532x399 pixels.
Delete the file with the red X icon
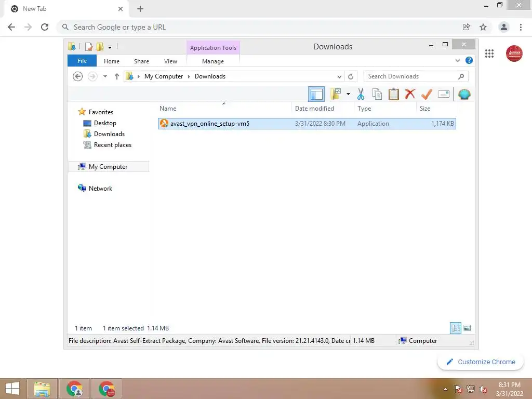click(410, 94)
